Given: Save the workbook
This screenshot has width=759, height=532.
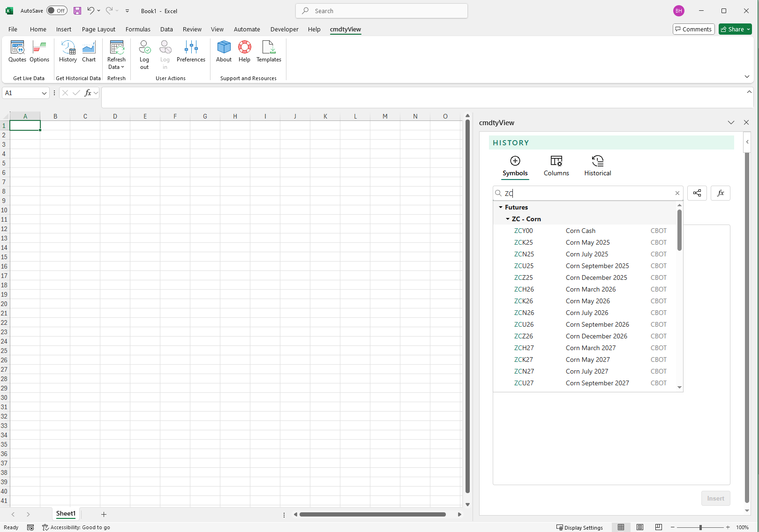Looking at the screenshot, I should (77, 11).
